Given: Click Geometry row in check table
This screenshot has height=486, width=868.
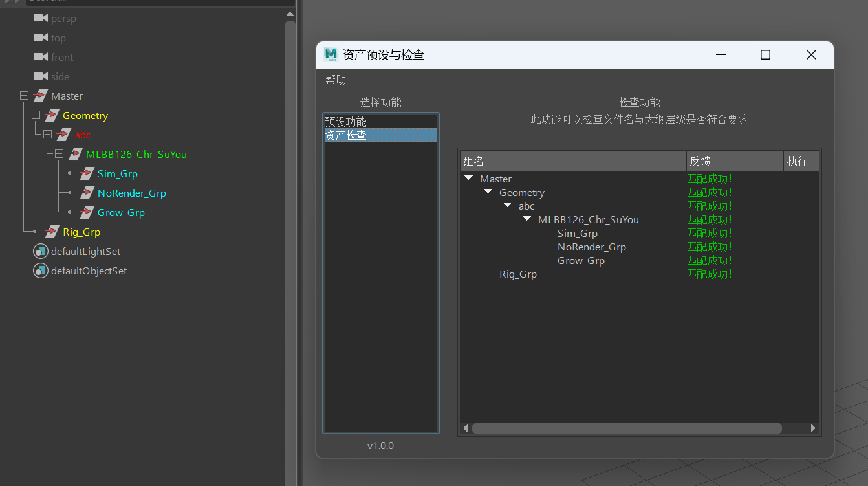Looking at the screenshot, I should 522,192.
